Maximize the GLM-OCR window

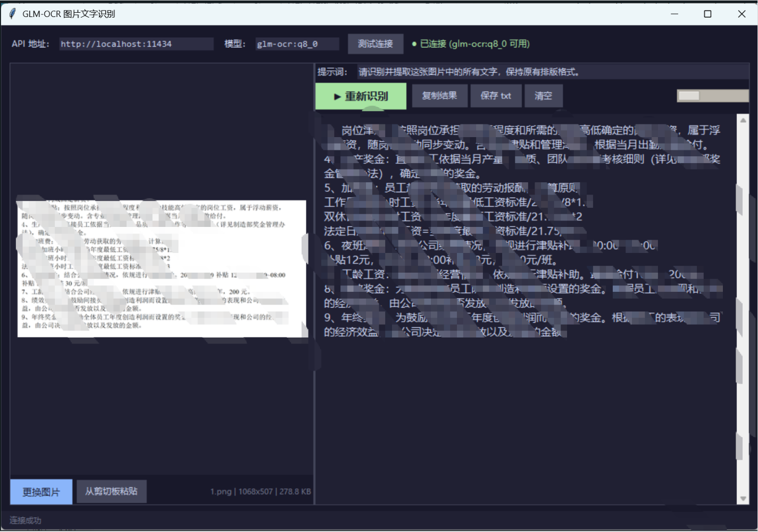tap(707, 14)
